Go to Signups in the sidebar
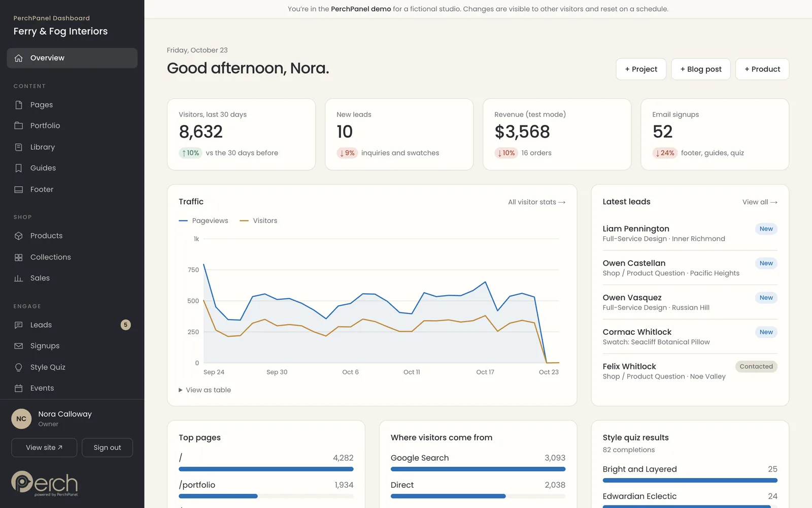The width and height of the screenshot is (812, 508). [72, 346]
